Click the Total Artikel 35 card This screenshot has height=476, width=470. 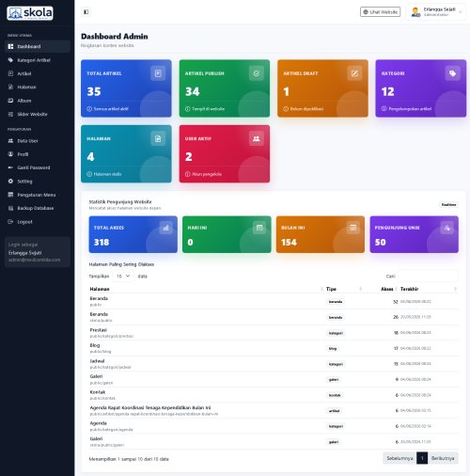point(126,88)
